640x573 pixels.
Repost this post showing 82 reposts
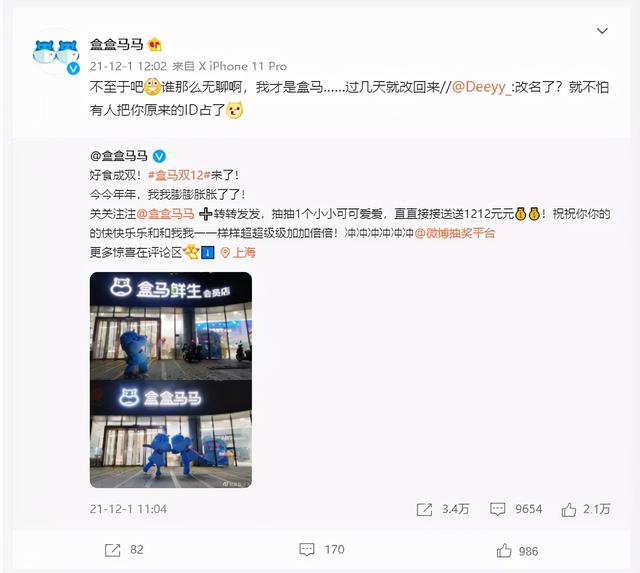[124, 550]
